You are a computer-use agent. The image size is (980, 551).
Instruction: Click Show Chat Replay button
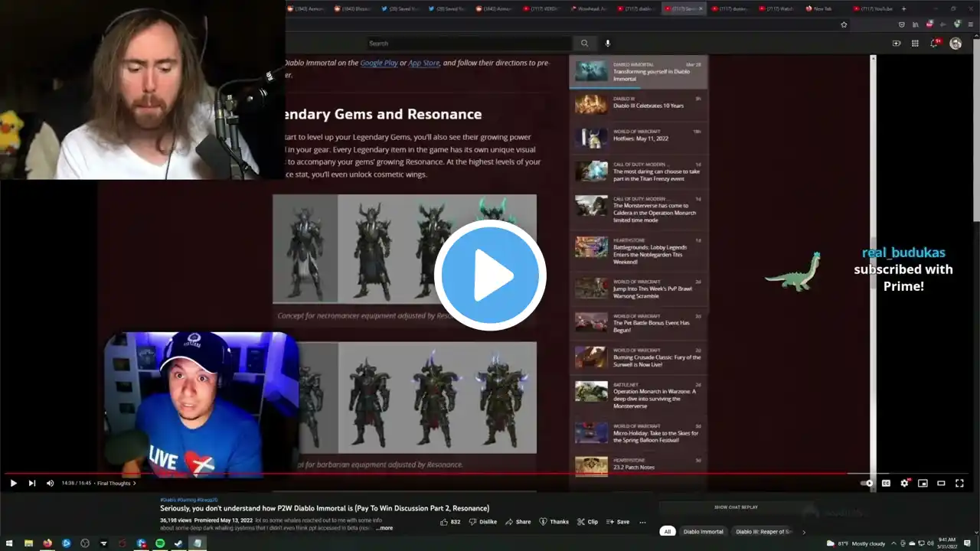pos(736,507)
